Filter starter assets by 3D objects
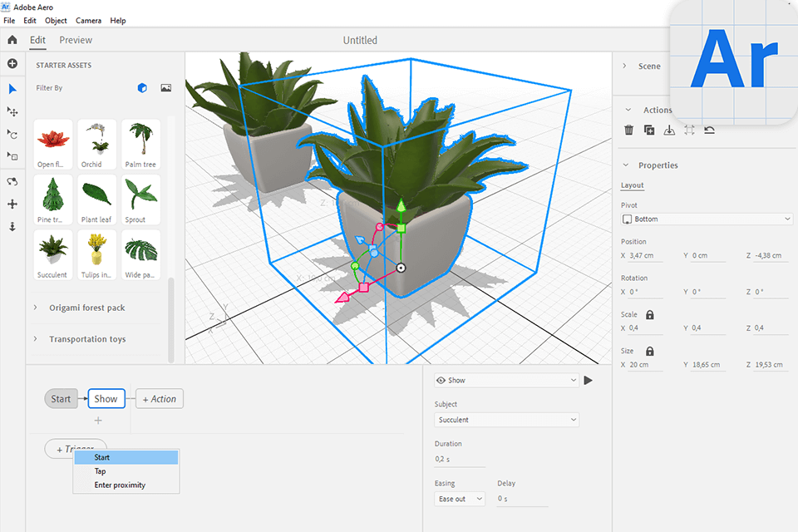798x532 pixels. point(142,88)
